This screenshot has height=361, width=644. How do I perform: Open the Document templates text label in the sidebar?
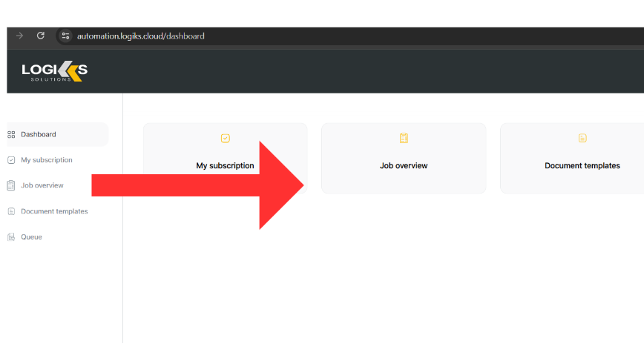click(x=54, y=211)
